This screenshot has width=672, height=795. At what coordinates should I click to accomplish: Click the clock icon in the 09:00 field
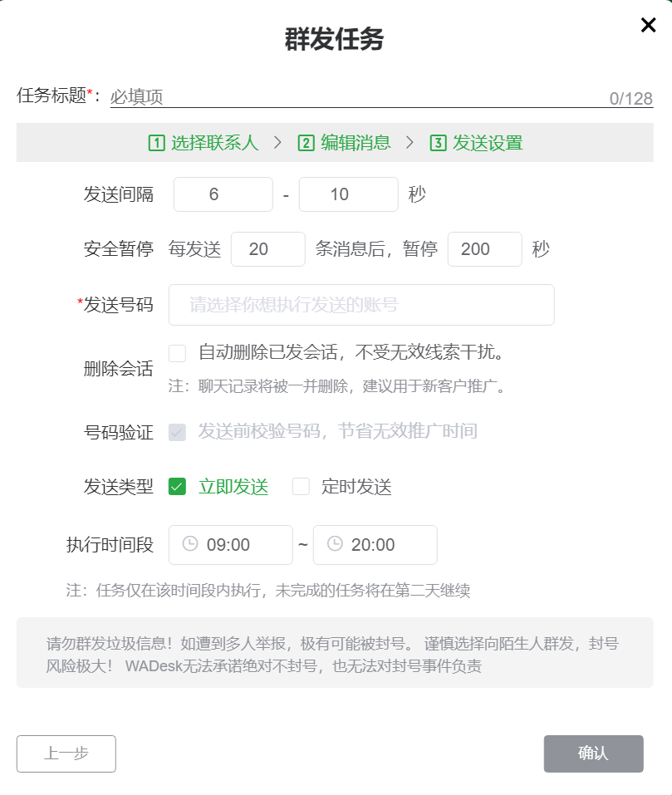point(190,543)
